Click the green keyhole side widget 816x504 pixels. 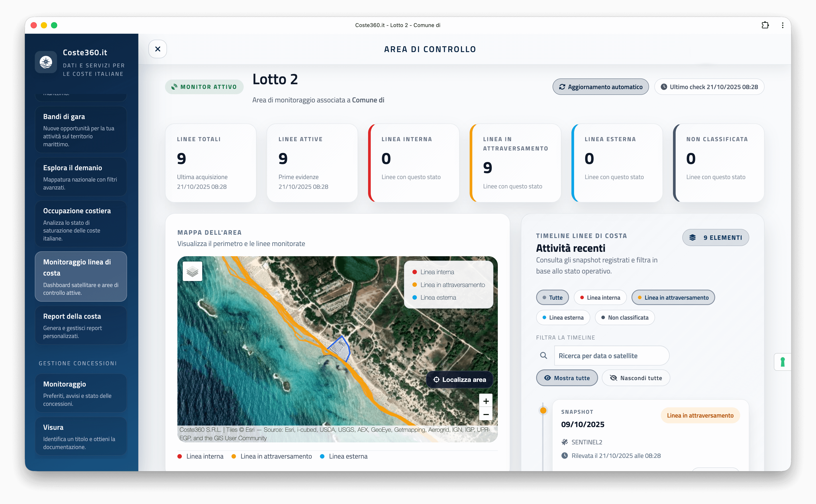(x=782, y=362)
